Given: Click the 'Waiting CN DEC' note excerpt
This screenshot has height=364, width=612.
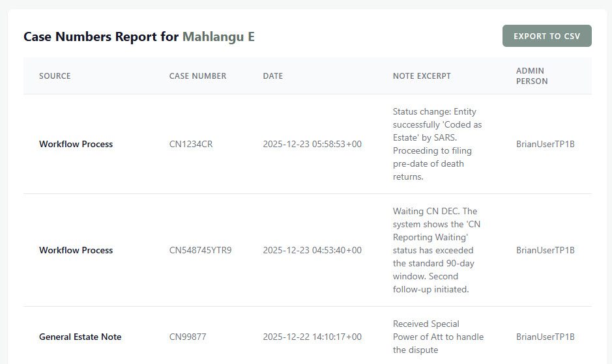Looking at the screenshot, I should tap(437, 250).
